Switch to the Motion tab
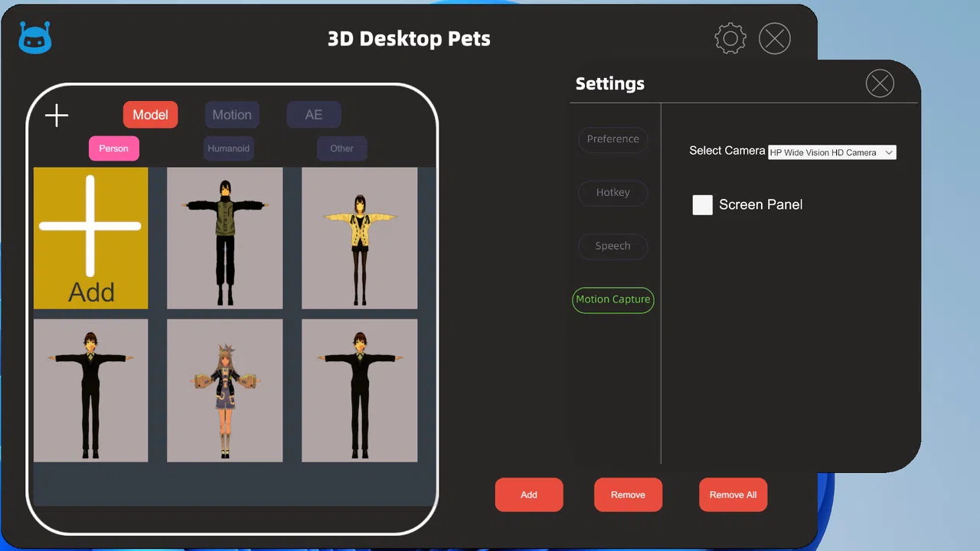This screenshot has width=980, height=551. 232,115
